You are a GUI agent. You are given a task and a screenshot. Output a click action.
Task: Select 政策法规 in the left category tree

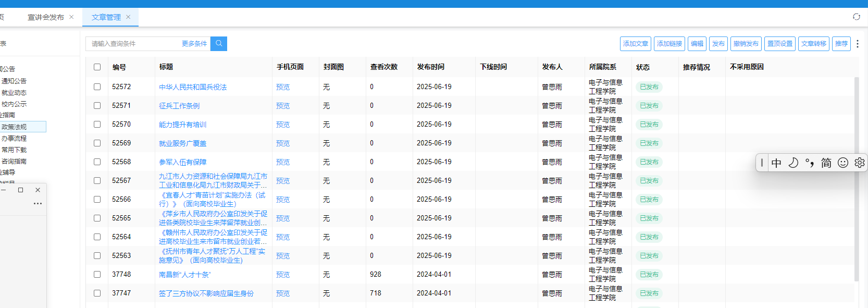[x=15, y=127]
